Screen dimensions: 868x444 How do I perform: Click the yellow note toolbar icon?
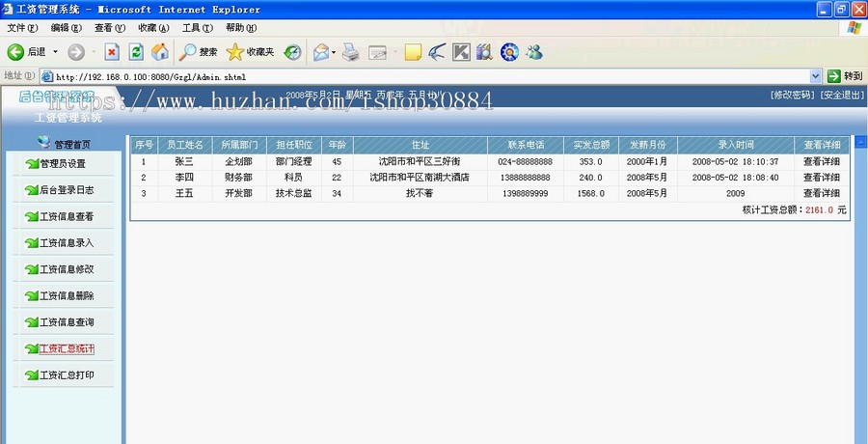[x=413, y=52]
